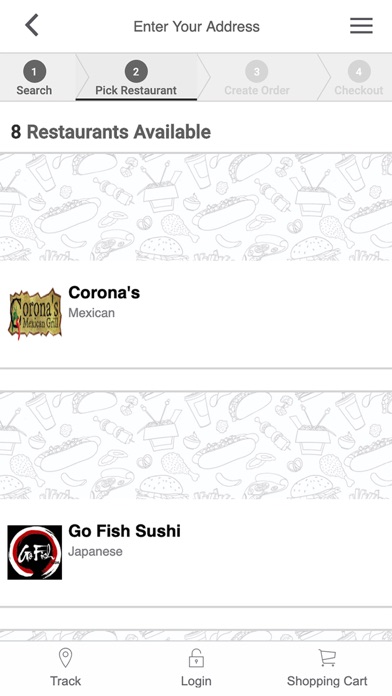
Task: Tap the Track location pin icon
Action: (66, 657)
